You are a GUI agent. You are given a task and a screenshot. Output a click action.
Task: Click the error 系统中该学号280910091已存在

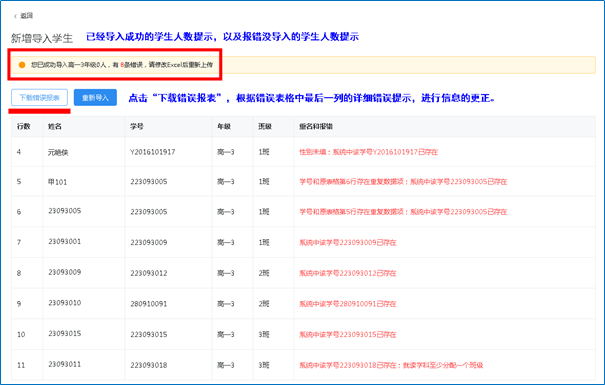coord(348,304)
